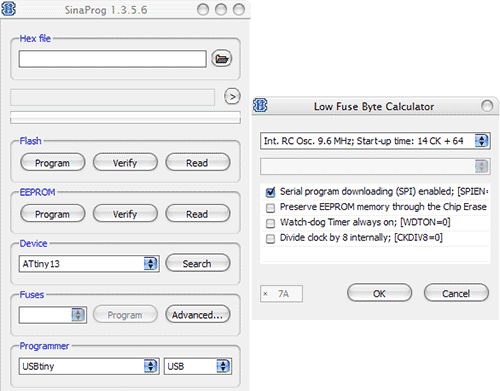The image size is (500, 391).
Task: Close the Low Fuse Byte Calculator window
Action: [487, 106]
